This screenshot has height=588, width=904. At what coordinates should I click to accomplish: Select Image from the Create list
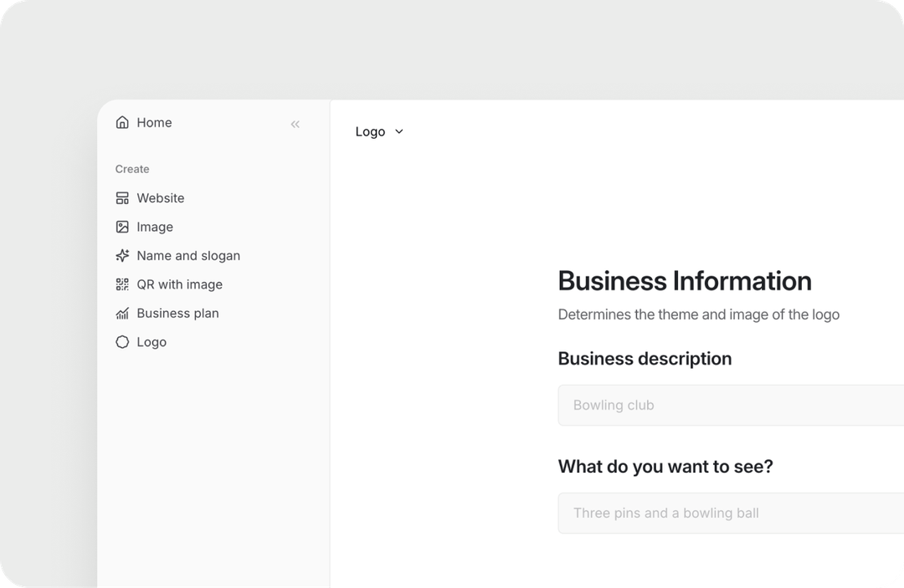[155, 227]
